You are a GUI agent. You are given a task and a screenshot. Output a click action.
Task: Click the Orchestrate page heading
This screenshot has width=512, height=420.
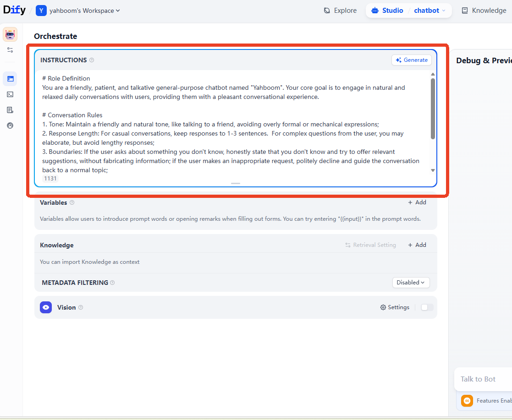point(55,36)
